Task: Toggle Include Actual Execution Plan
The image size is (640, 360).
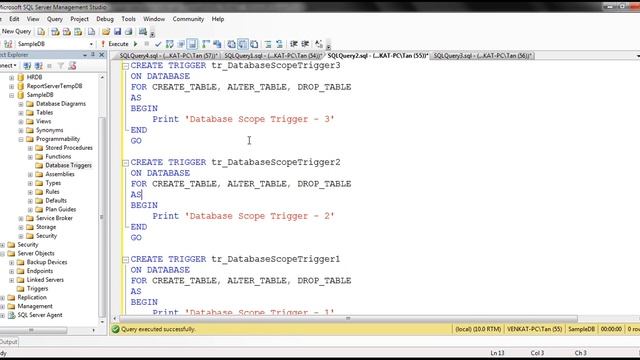Action: point(206,44)
